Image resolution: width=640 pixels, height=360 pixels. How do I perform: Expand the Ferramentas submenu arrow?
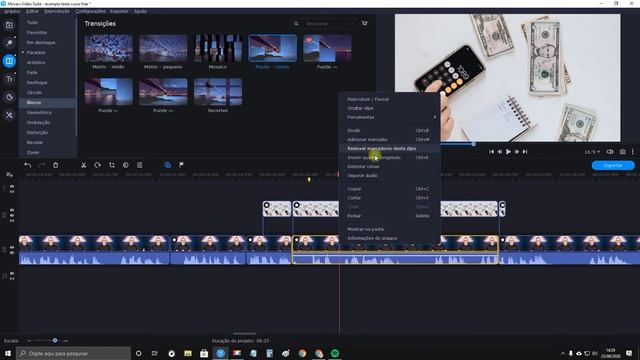pyautogui.click(x=435, y=117)
